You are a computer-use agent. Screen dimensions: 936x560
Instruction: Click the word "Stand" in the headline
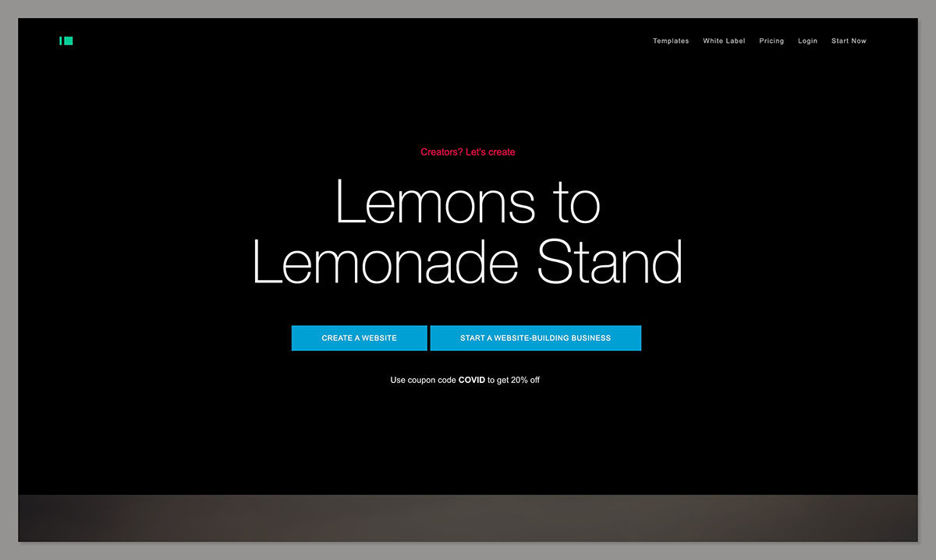[x=610, y=262]
